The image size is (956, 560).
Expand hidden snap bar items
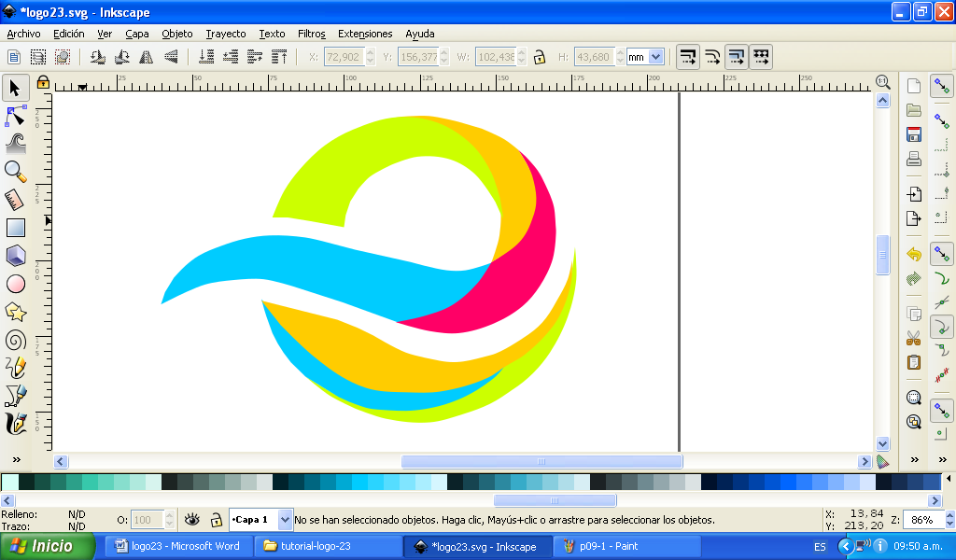point(943,459)
